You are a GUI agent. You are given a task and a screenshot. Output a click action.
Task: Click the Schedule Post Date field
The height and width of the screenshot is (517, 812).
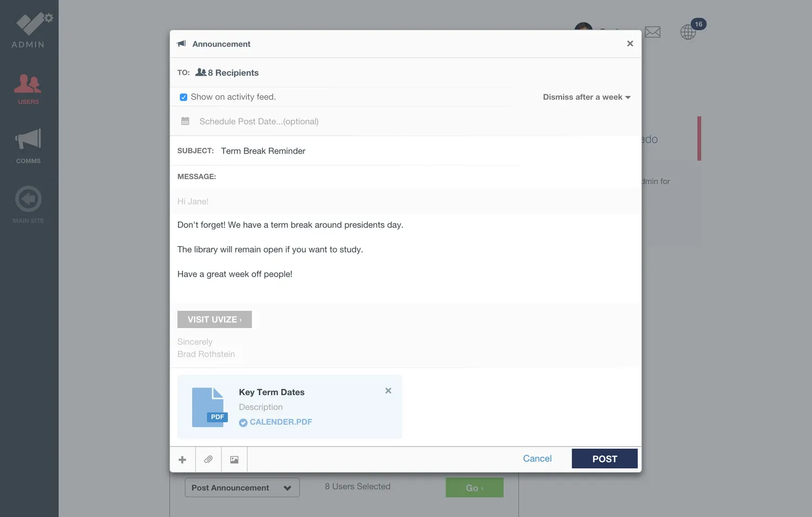click(x=259, y=122)
